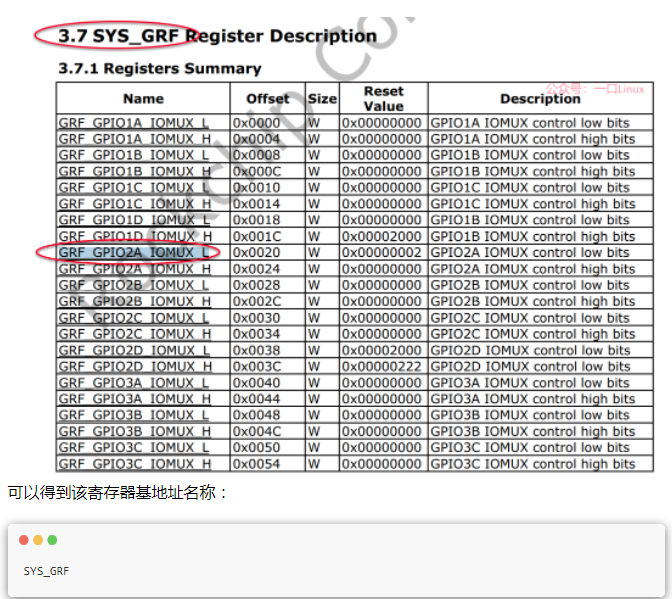The image size is (672, 599).
Task: Click the 'Size' column header
Action: point(322,99)
